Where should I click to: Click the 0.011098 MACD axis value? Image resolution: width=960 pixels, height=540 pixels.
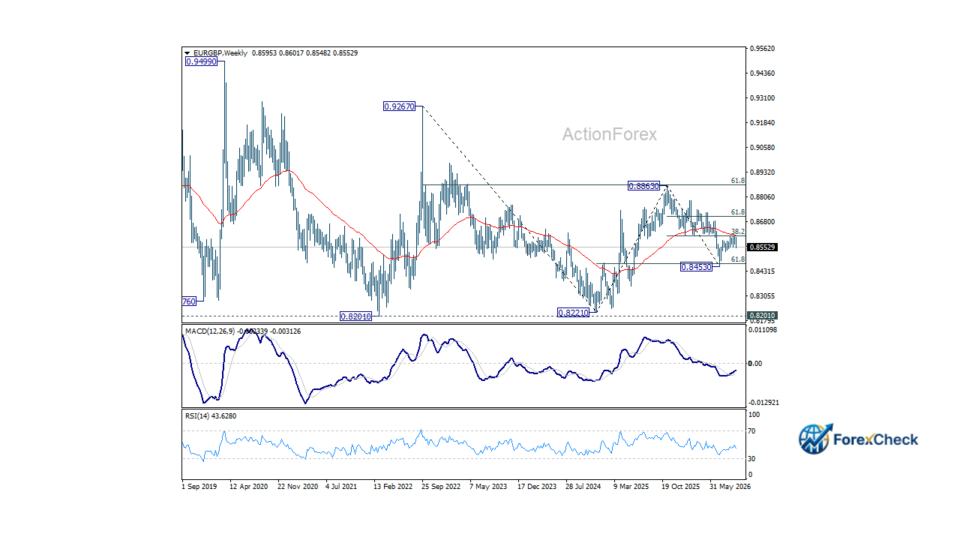(763, 330)
